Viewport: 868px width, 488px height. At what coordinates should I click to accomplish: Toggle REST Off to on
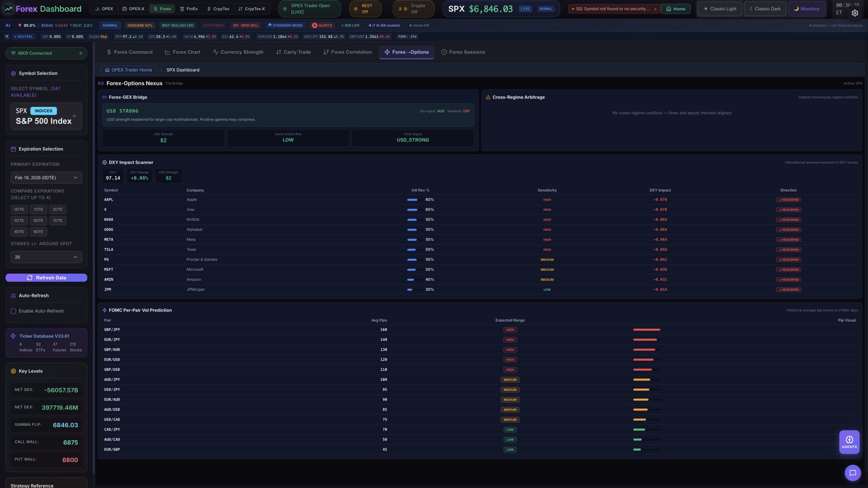[x=366, y=9]
